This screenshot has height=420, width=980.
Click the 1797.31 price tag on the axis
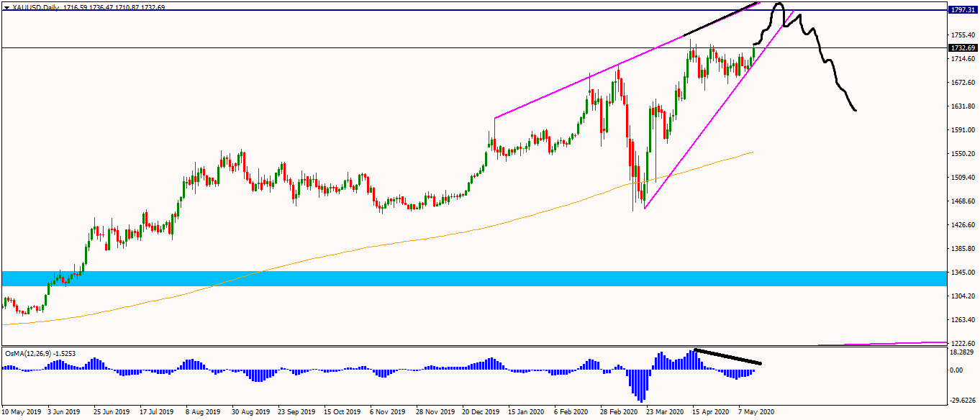coord(964,10)
